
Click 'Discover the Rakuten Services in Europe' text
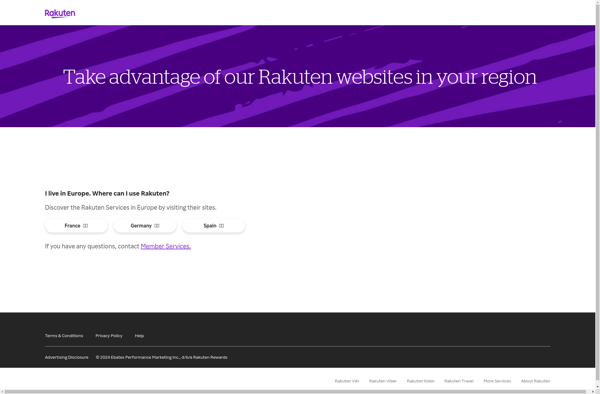click(130, 208)
